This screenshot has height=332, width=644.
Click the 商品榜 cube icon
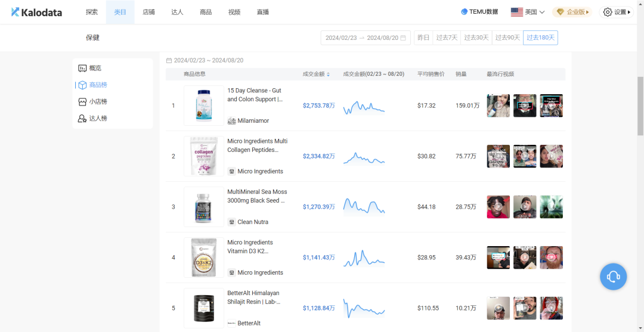[x=82, y=85]
